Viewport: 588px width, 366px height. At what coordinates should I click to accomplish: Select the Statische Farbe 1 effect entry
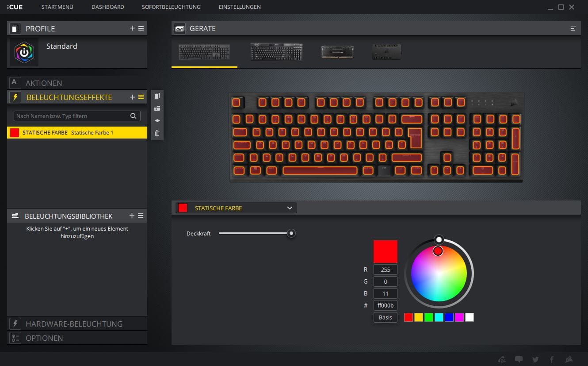click(77, 133)
